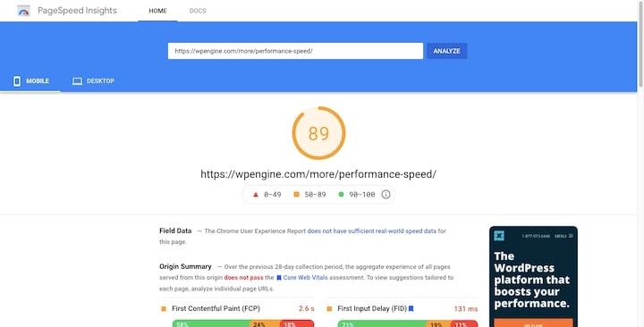Click the URL input field
This screenshot has width=644, height=327.
pyautogui.click(x=295, y=51)
